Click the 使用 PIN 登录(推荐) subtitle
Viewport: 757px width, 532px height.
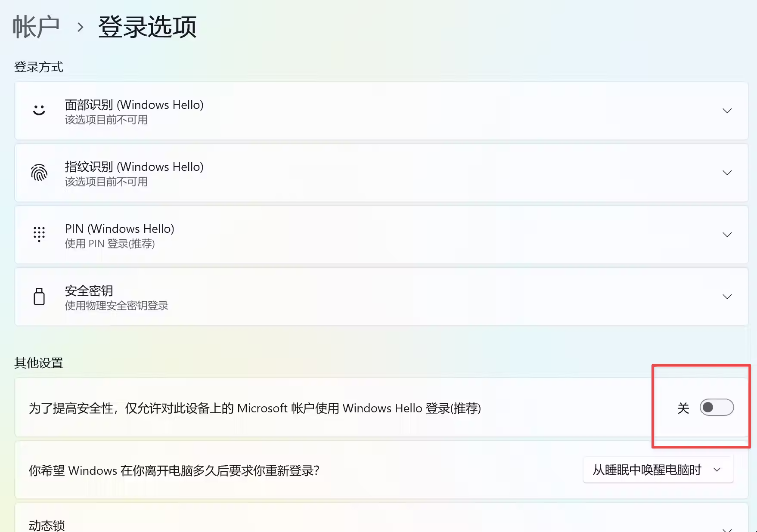point(110,244)
